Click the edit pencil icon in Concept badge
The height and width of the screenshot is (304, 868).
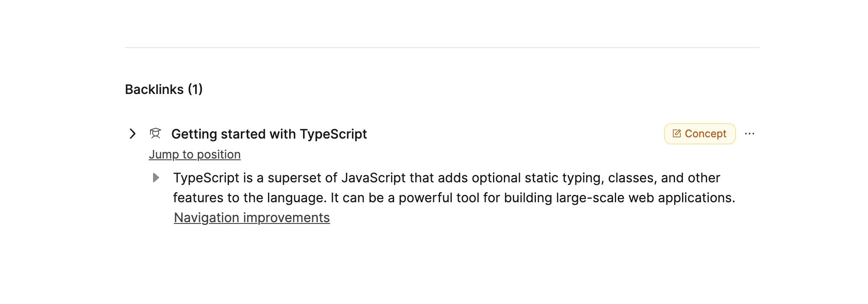(x=676, y=133)
